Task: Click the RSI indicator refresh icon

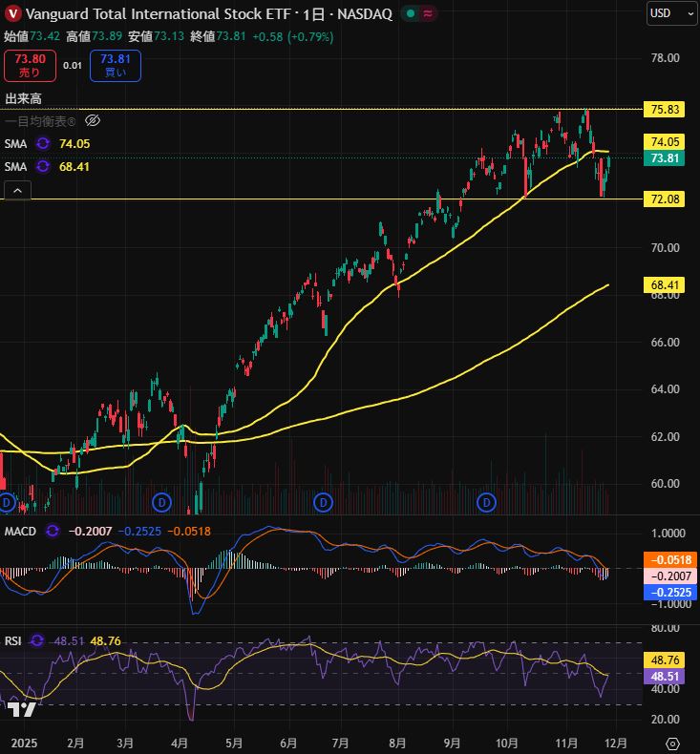Action: [x=36, y=640]
